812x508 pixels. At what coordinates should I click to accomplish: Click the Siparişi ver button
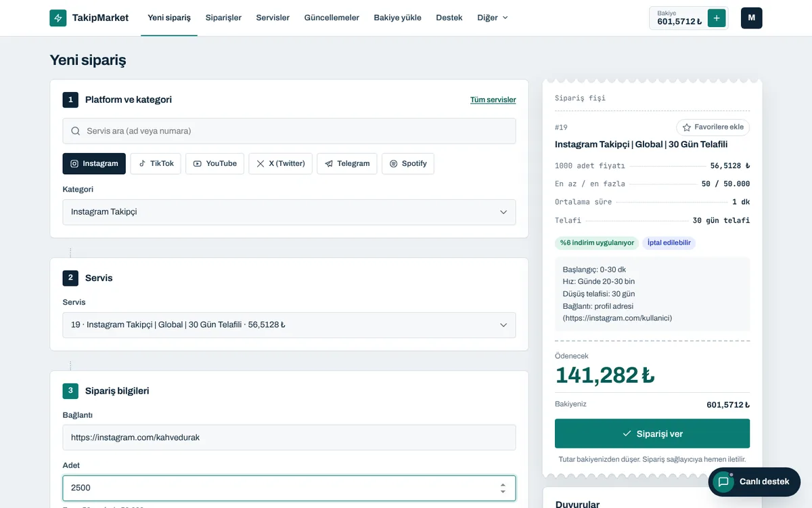click(x=652, y=433)
